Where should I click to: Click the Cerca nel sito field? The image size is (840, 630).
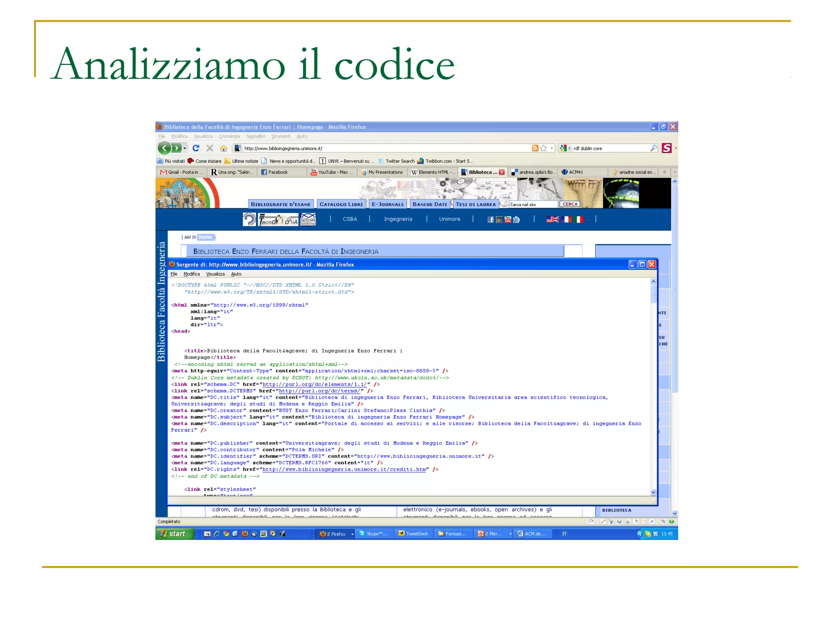coord(533,204)
